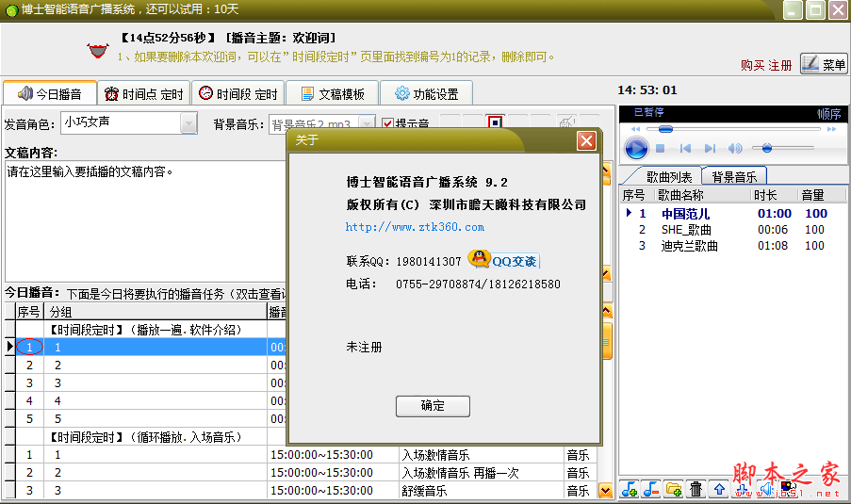Open the 菜单 menu button

click(x=824, y=65)
